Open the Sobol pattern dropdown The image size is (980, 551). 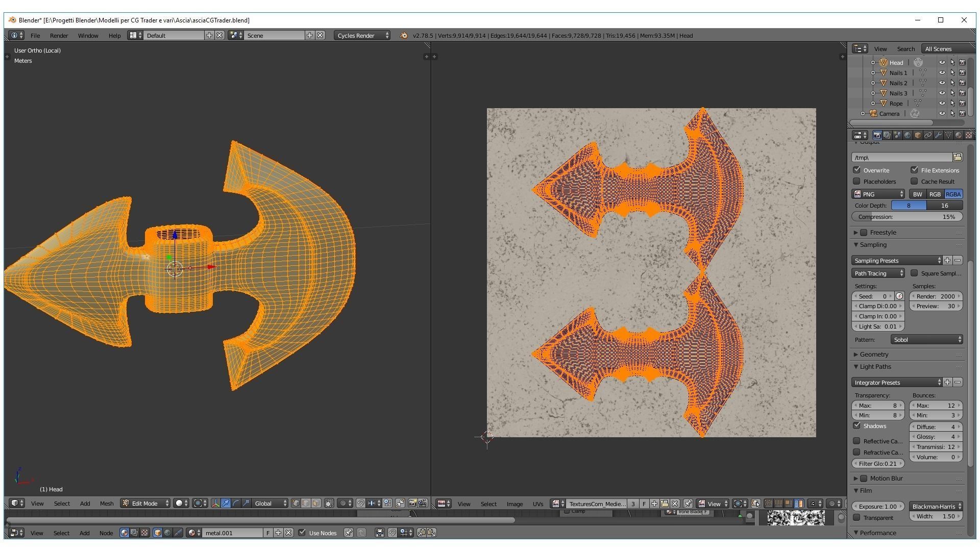pyautogui.click(x=926, y=339)
